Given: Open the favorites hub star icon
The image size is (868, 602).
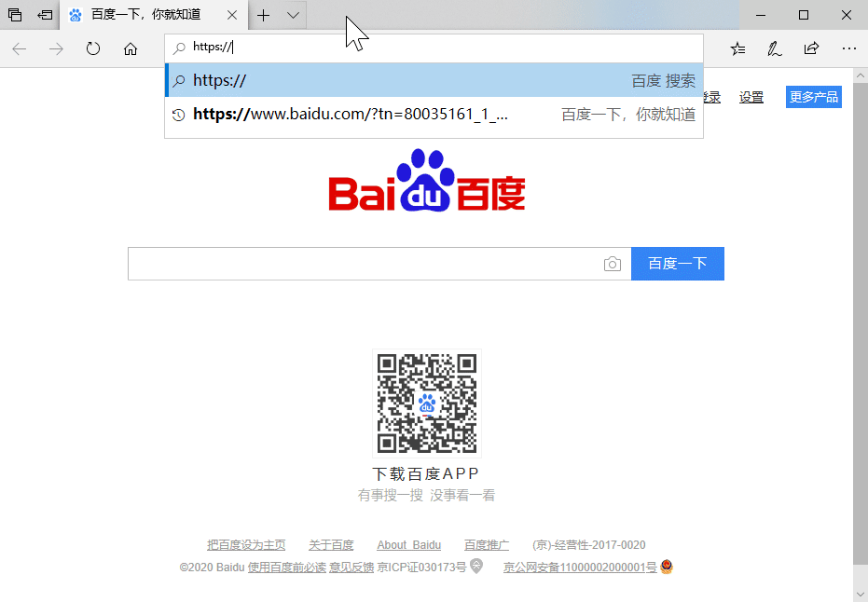Looking at the screenshot, I should click(x=737, y=48).
